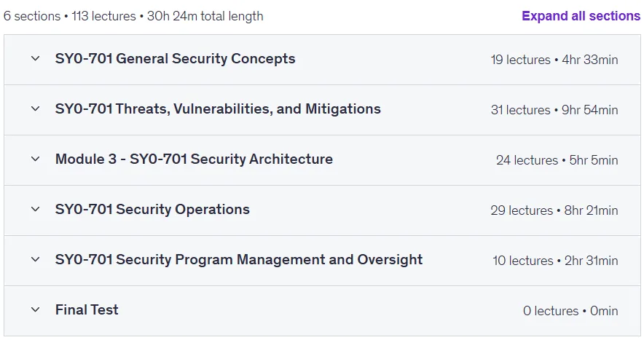
Task: Toggle chevron next to Module 3 Security Architecture
Action: pos(35,159)
